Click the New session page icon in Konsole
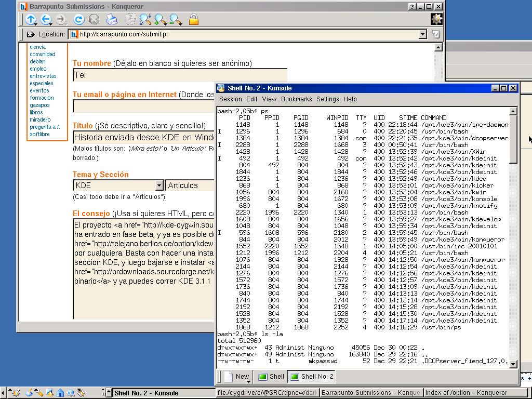The width and height of the screenshot is (532, 399). [x=229, y=376]
